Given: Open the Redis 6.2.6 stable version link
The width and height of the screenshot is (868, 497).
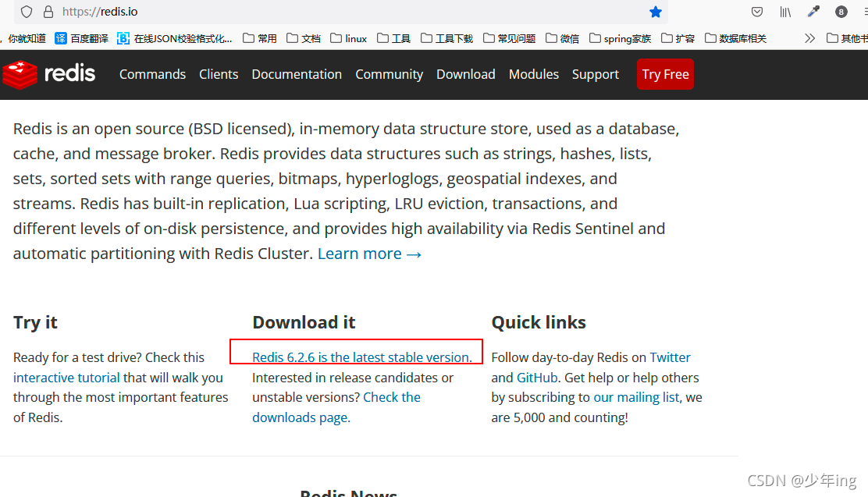Looking at the screenshot, I should pos(361,357).
